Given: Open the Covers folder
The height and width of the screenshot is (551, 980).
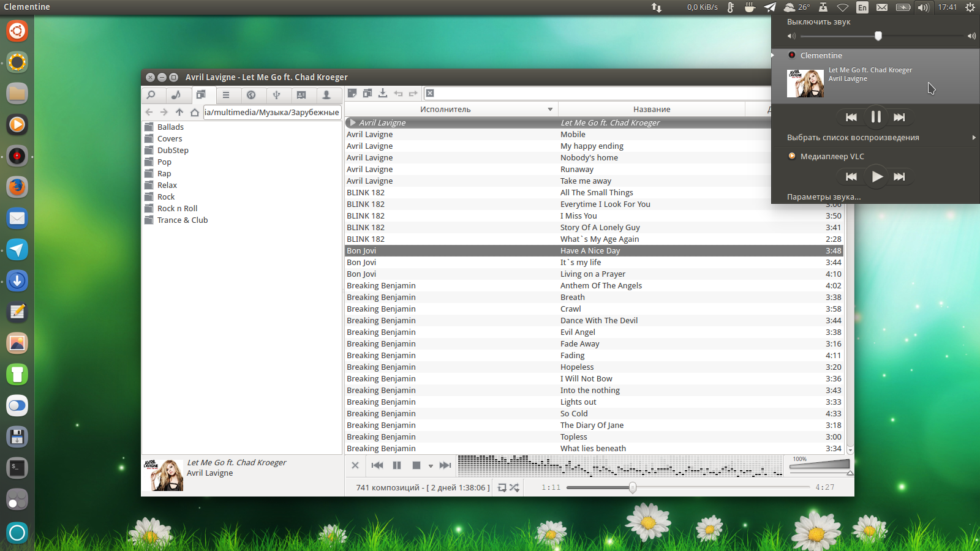Looking at the screenshot, I should [170, 138].
